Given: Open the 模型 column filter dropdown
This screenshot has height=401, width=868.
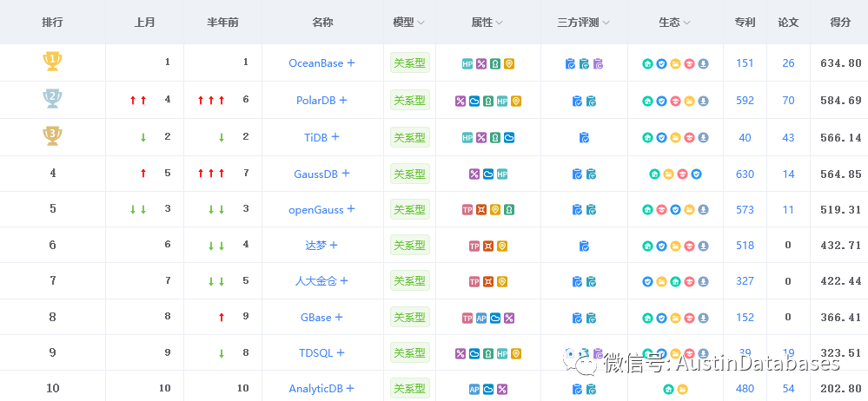Looking at the screenshot, I should [421, 23].
